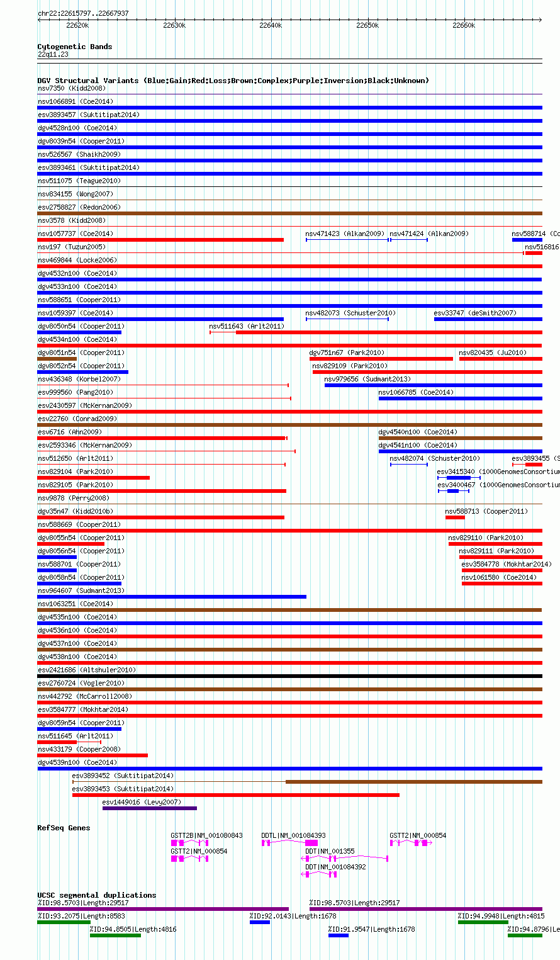Select esv3400467 1000Genomes variant label
This screenshot has height=960, width=560.
point(498,485)
